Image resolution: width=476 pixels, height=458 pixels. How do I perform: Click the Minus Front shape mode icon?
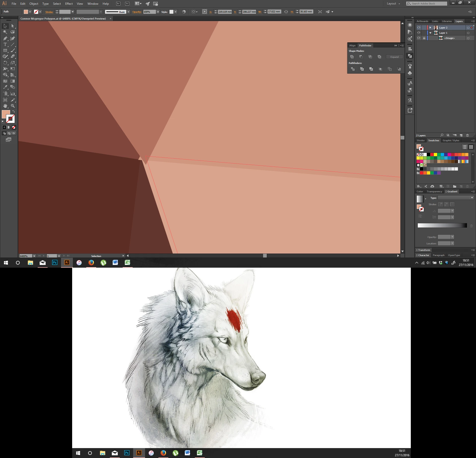click(x=361, y=57)
